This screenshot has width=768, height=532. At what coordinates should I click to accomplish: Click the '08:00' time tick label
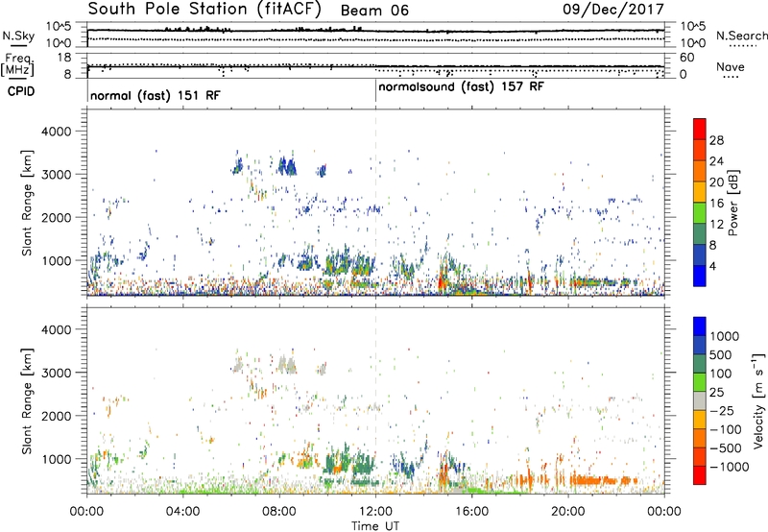279,512
